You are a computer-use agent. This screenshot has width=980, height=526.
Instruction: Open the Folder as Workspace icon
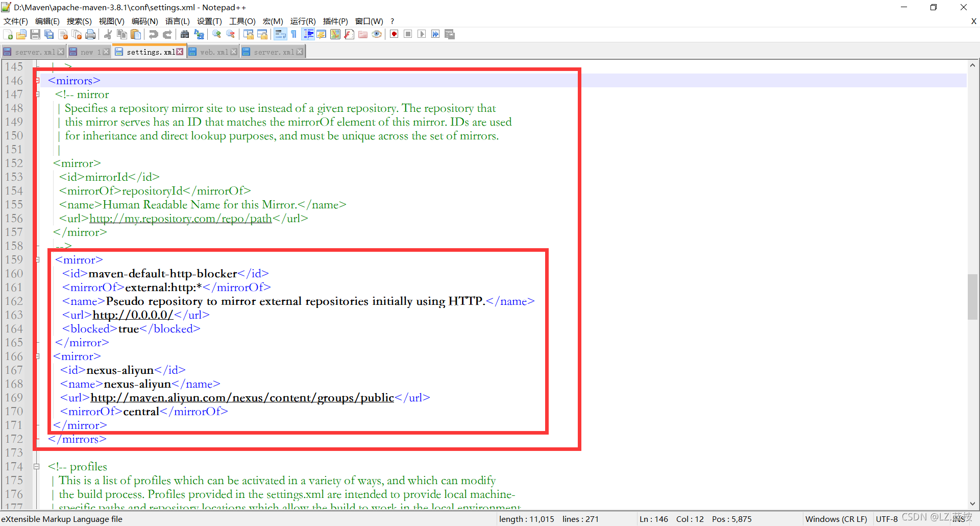[363, 34]
